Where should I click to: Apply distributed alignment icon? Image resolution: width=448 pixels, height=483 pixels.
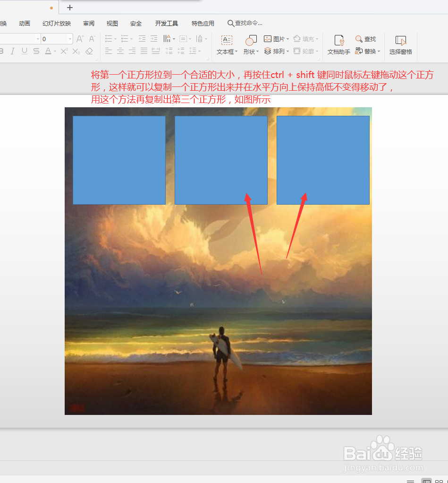pyautogui.click(x=156, y=51)
